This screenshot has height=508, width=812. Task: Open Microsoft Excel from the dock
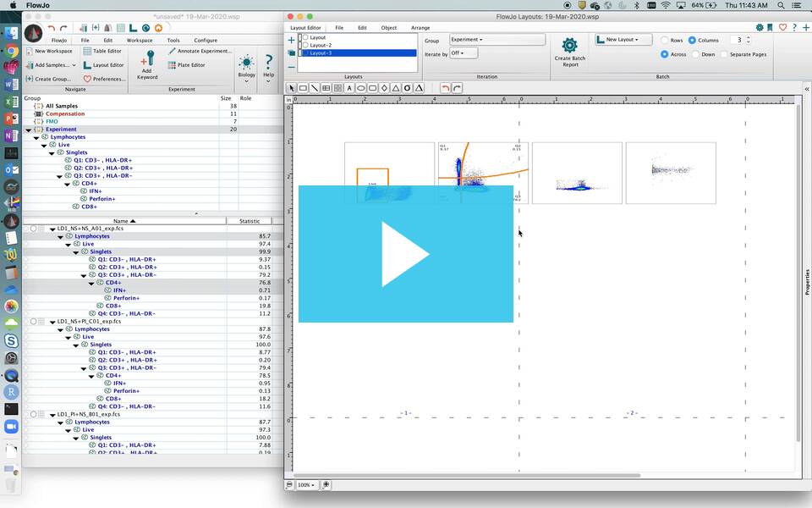coord(11,102)
